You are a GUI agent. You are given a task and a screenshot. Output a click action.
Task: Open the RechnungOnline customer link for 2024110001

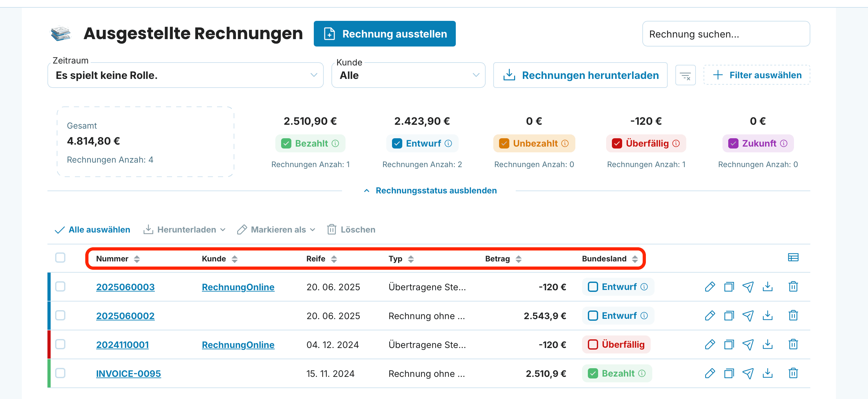click(238, 345)
